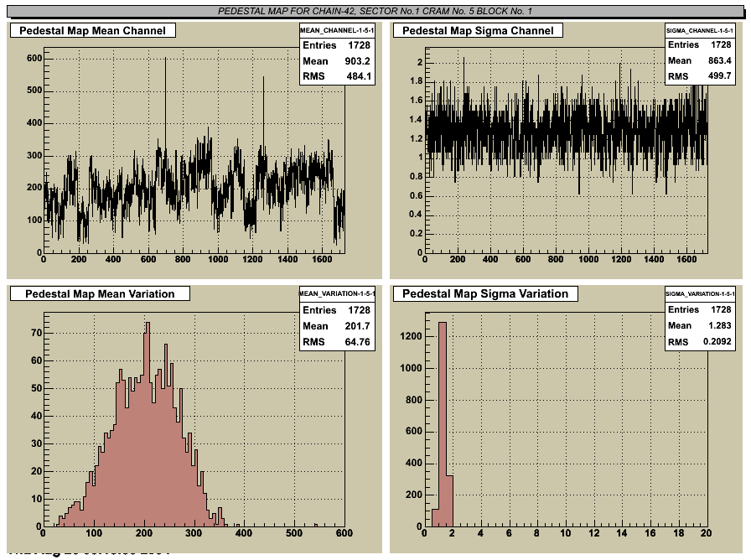Click Mean value 903.2 in Mean Channel stats
751x560 pixels.
click(x=357, y=61)
